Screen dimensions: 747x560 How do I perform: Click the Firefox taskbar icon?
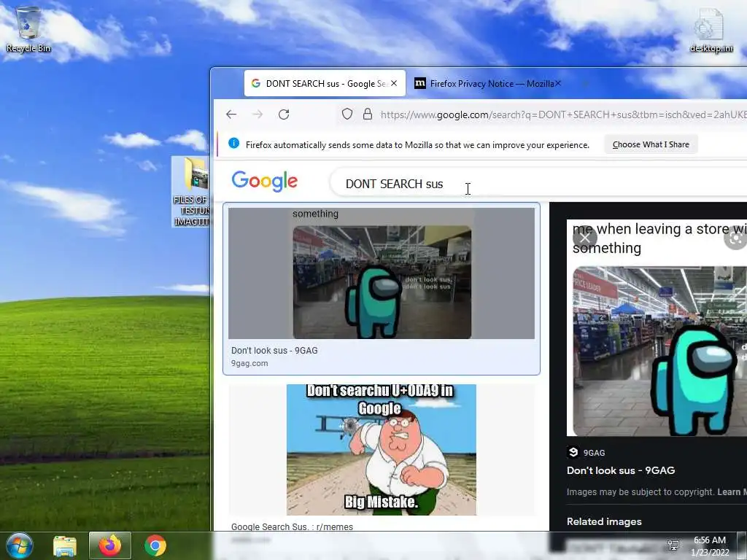tap(110, 545)
